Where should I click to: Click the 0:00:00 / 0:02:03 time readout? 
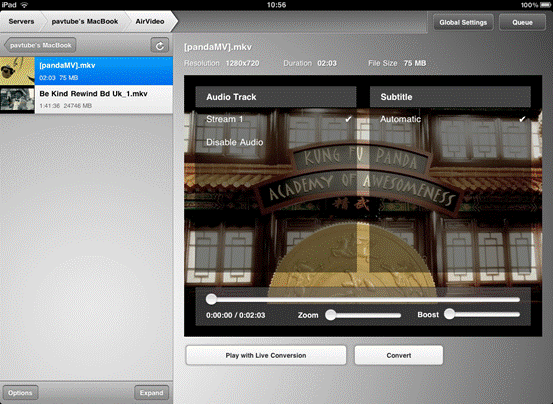point(236,315)
